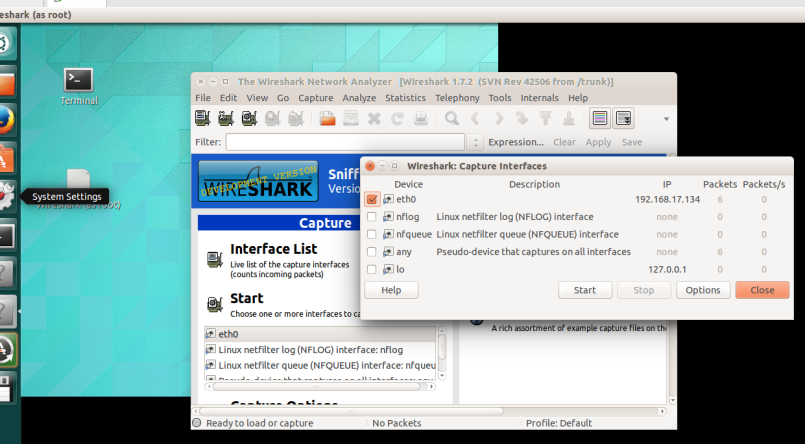
Task: Click the Apply filter button
Action: (598, 142)
